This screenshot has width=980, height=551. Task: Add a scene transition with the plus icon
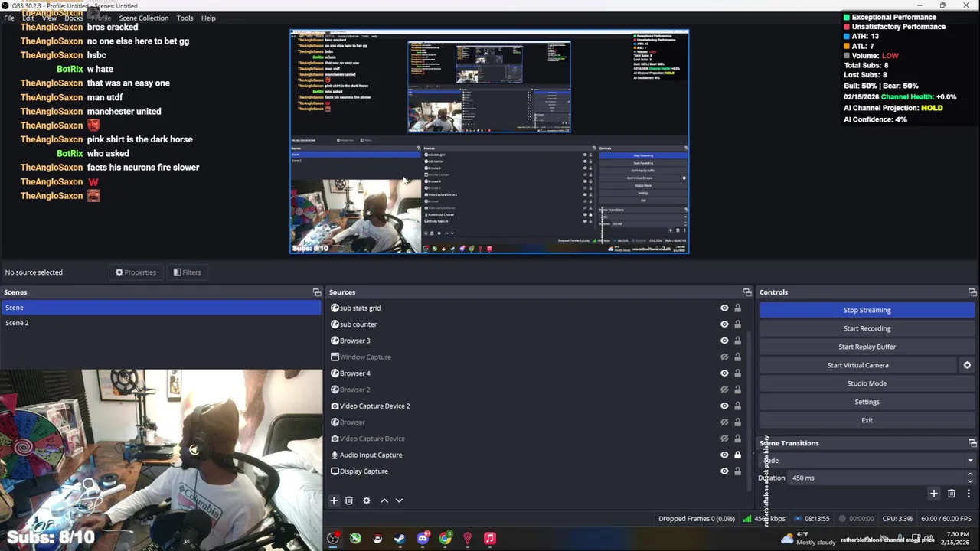point(933,494)
